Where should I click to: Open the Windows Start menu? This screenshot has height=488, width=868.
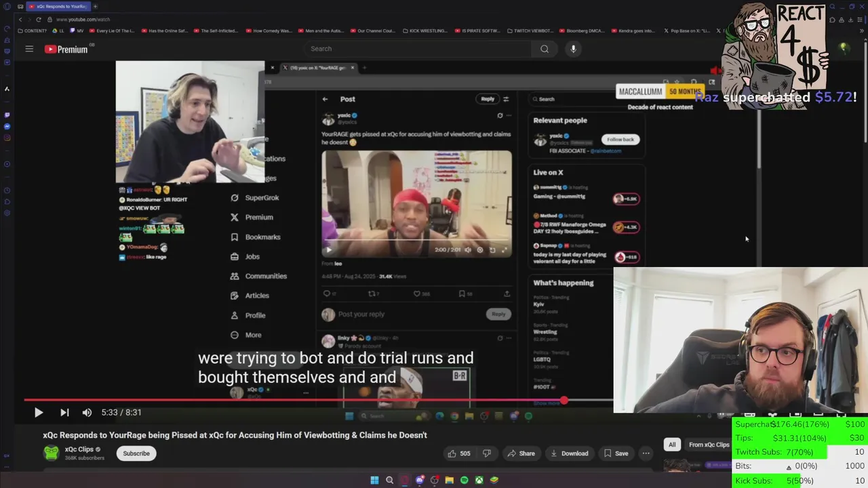[x=374, y=480]
